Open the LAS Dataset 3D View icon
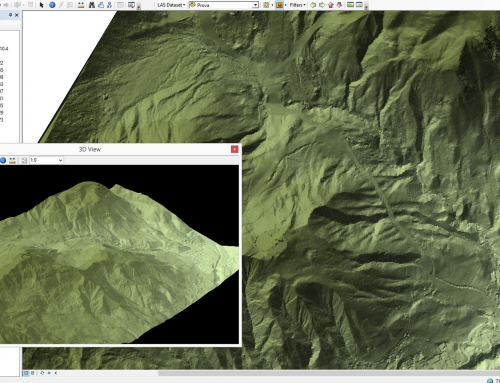Image resolution: width=500 pixels, height=383 pixels. click(359, 5)
